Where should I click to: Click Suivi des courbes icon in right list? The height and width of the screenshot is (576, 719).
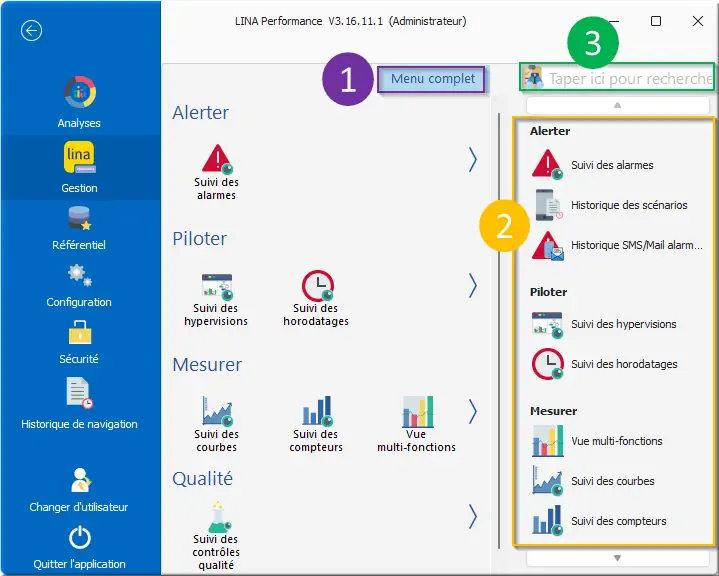(548, 481)
